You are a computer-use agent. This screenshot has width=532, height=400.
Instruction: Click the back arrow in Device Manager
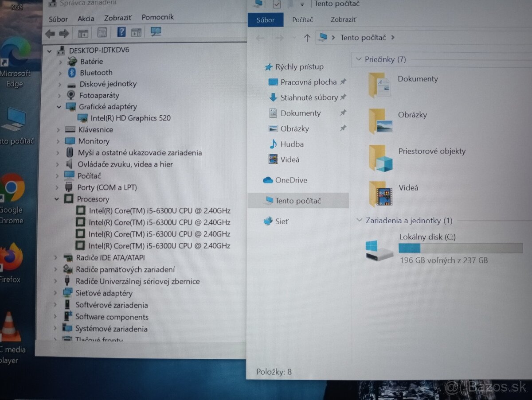(50, 33)
